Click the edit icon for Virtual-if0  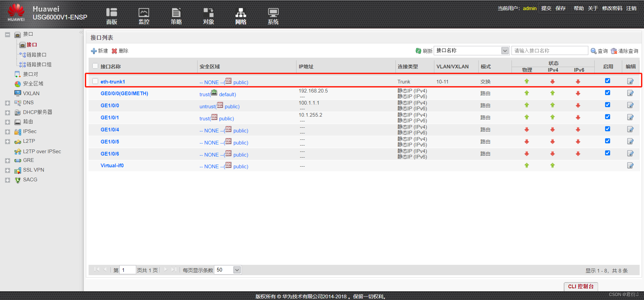[630, 165]
